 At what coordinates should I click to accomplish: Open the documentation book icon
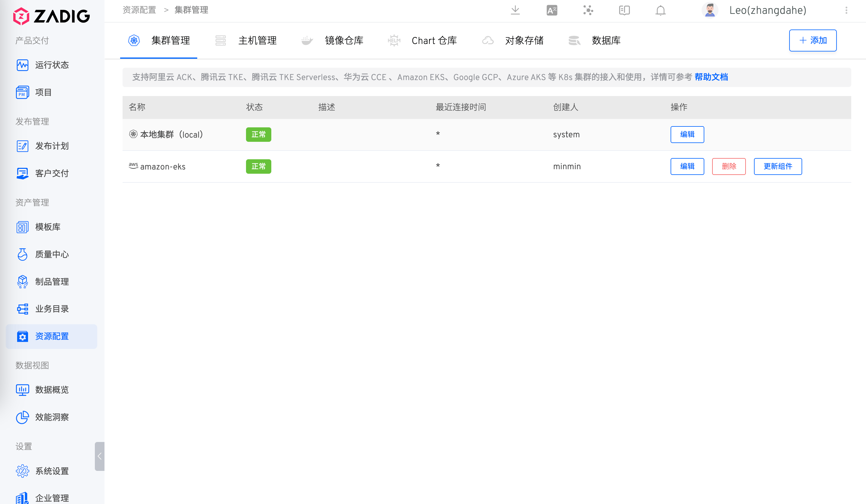(624, 10)
